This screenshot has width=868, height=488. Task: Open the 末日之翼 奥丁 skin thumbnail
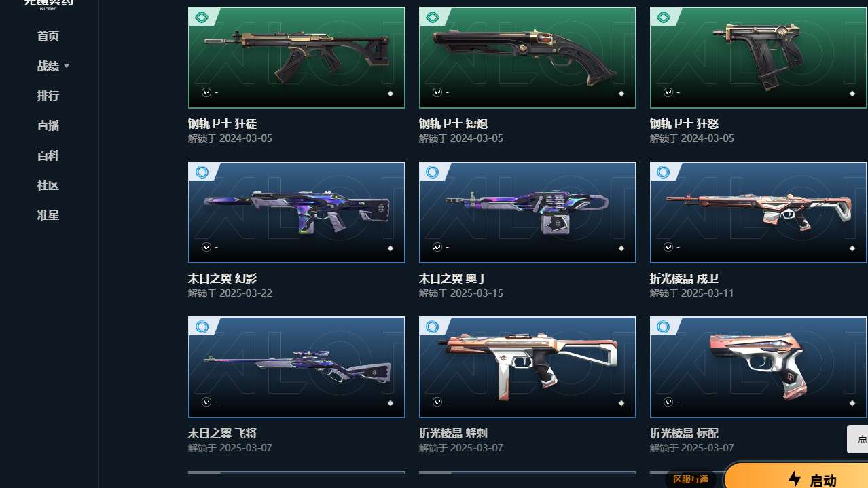pyautogui.click(x=528, y=212)
